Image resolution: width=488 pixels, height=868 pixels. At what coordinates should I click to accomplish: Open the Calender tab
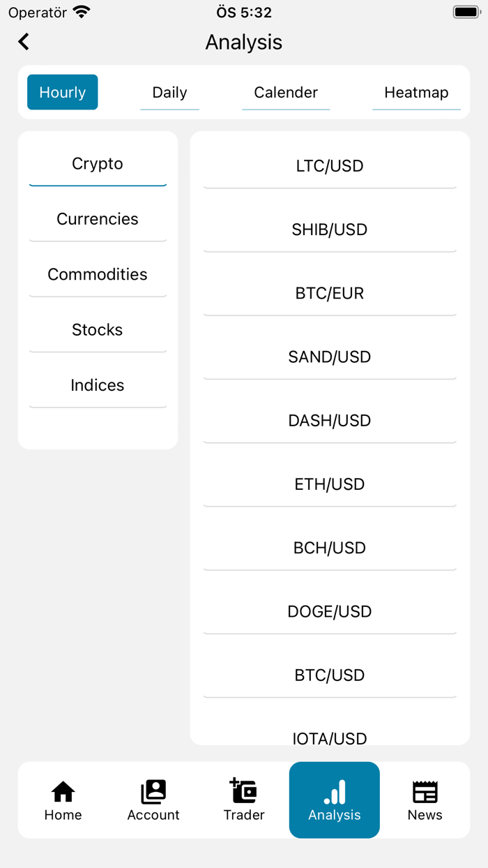click(x=286, y=92)
